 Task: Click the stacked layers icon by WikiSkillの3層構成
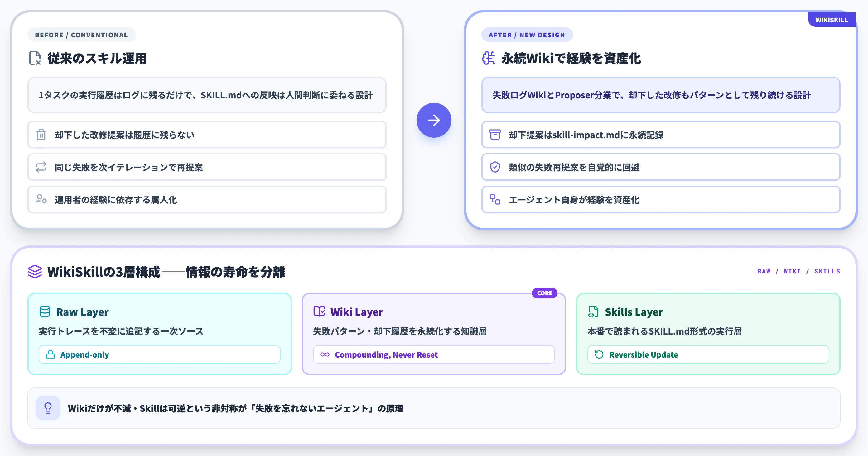35,272
